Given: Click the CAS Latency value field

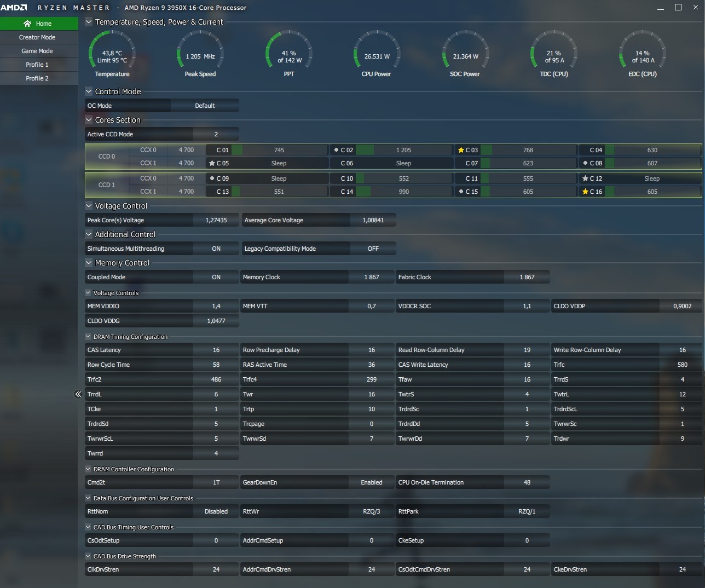Looking at the screenshot, I should [x=216, y=350].
